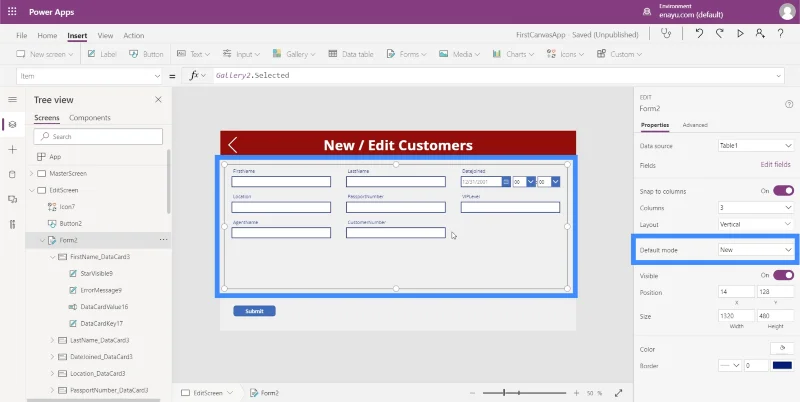Open the Data sources icon in rail

[x=12, y=174]
